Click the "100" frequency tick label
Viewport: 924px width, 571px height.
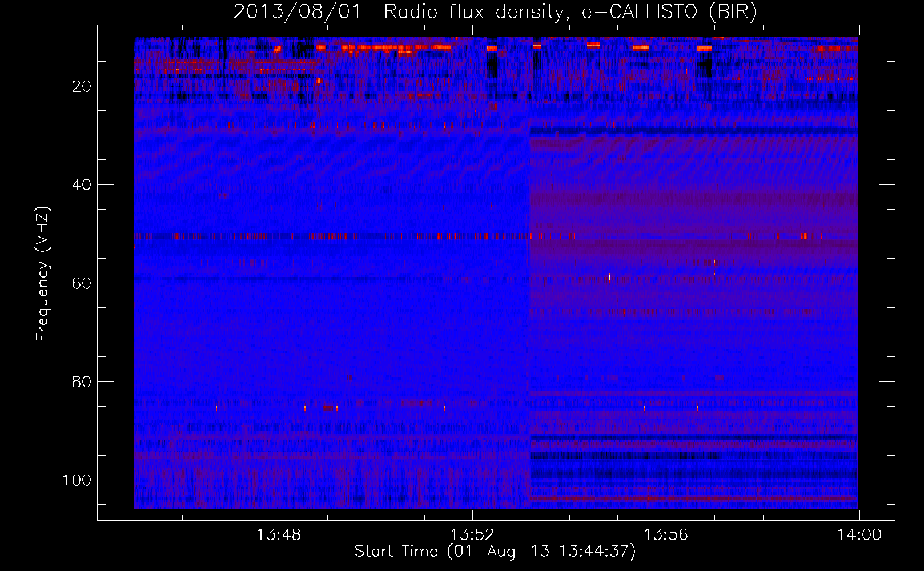(77, 480)
